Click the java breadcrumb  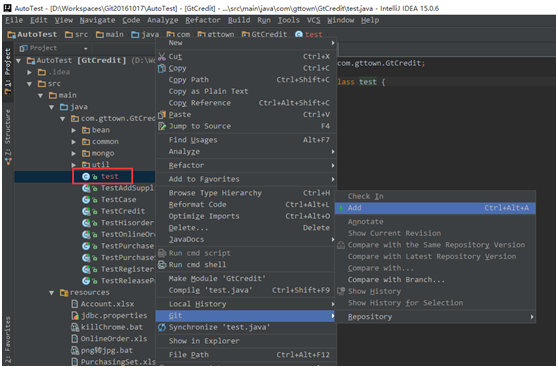pyautogui.click(x=145, y=35)
